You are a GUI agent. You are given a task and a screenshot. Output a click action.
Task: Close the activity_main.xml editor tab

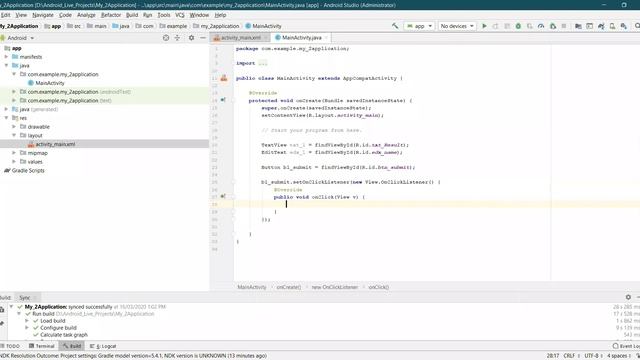pos(266,38)
